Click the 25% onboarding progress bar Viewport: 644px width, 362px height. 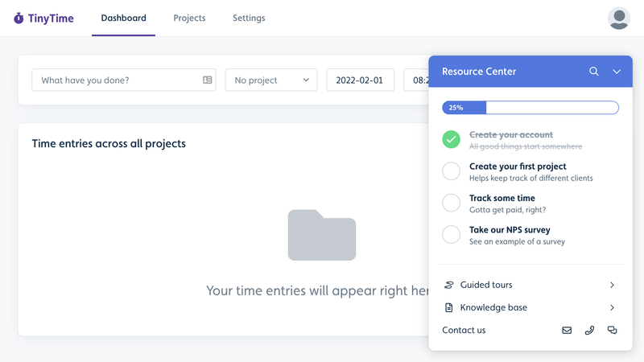coord(530,107)
